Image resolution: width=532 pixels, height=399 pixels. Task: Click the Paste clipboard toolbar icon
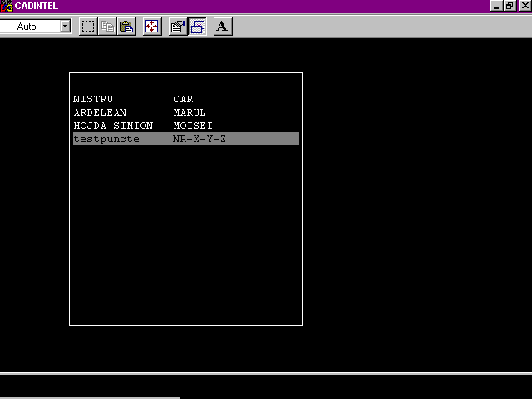tap(126, 27)
